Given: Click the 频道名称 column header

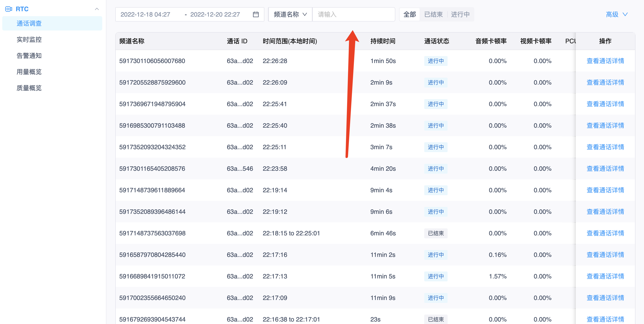Looking at the screenshot, I should 132,41.
